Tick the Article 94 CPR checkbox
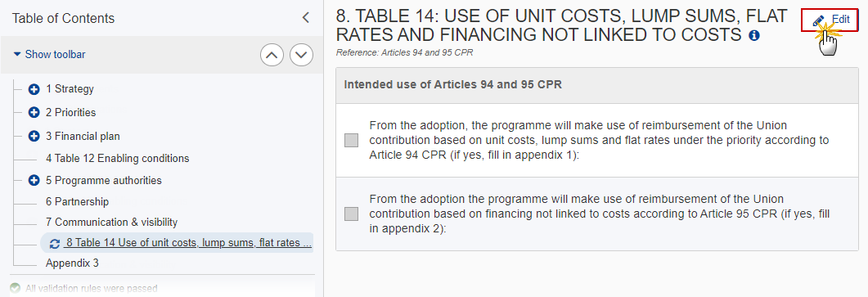Viewport: 868px width, 297px height. click(352, 140)
